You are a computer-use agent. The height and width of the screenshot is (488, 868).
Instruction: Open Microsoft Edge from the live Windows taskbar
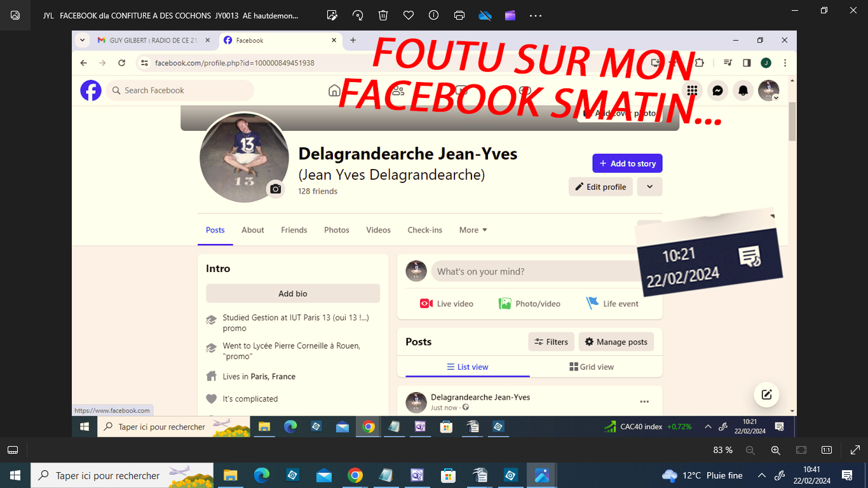click(x=261, y=475)
